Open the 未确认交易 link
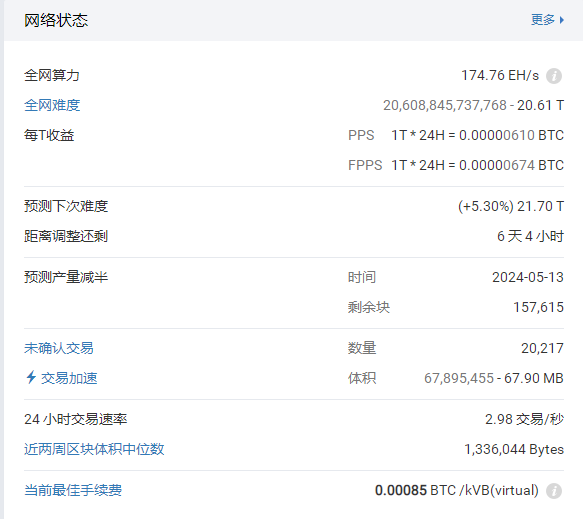The image size is (583, 519). point(59,348)
